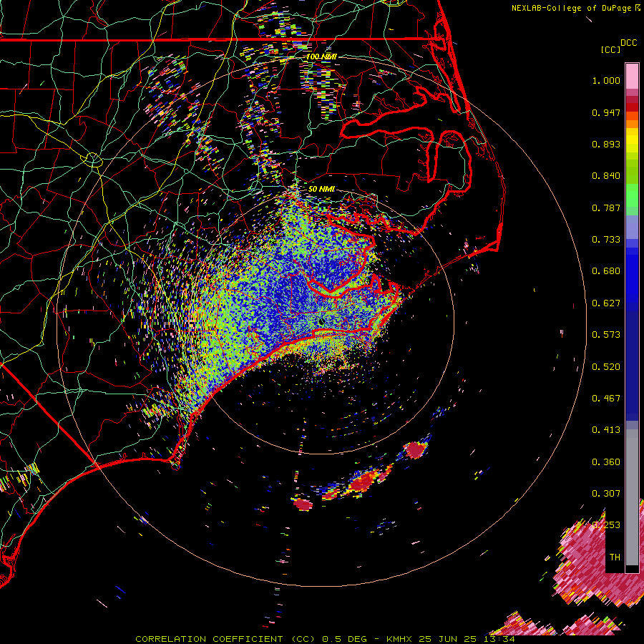Click the Correlation Coefficient caption at bottom
This screenshot has height=644, width=644.
[x=324, y=639]
